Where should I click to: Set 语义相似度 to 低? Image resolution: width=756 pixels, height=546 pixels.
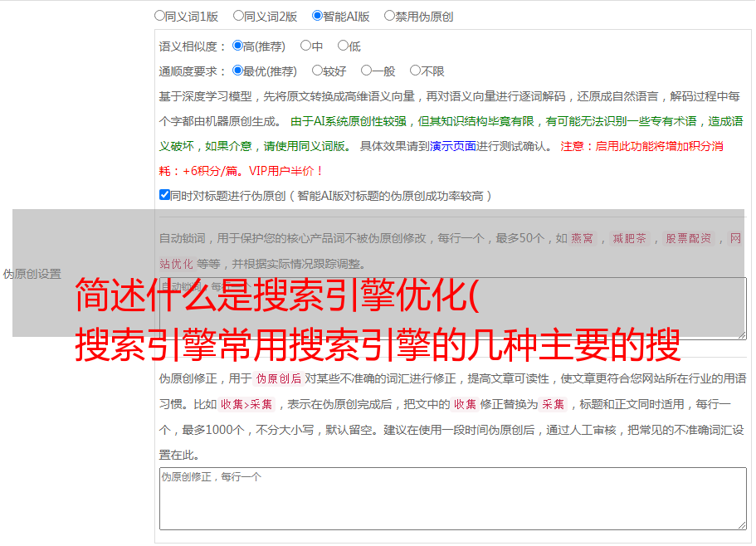344,46
